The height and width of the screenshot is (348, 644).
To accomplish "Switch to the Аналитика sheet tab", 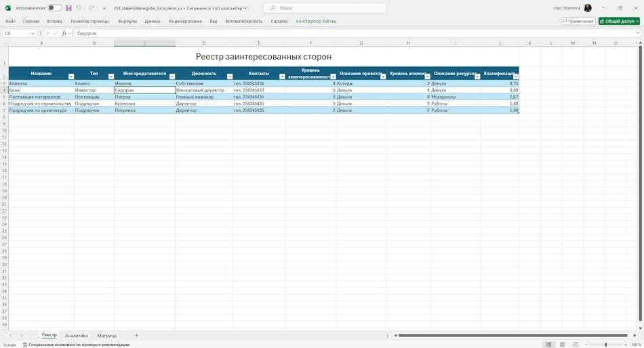I will 77,335.
